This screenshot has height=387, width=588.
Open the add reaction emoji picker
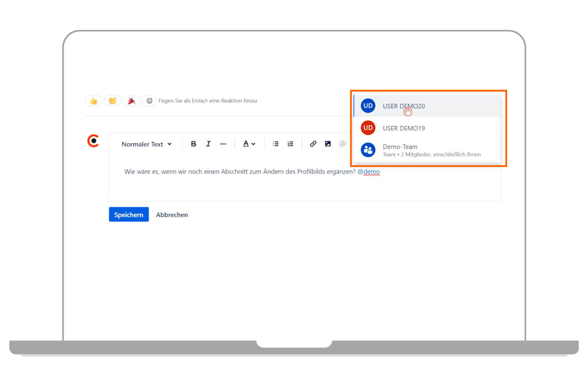(x=149, y=101)
